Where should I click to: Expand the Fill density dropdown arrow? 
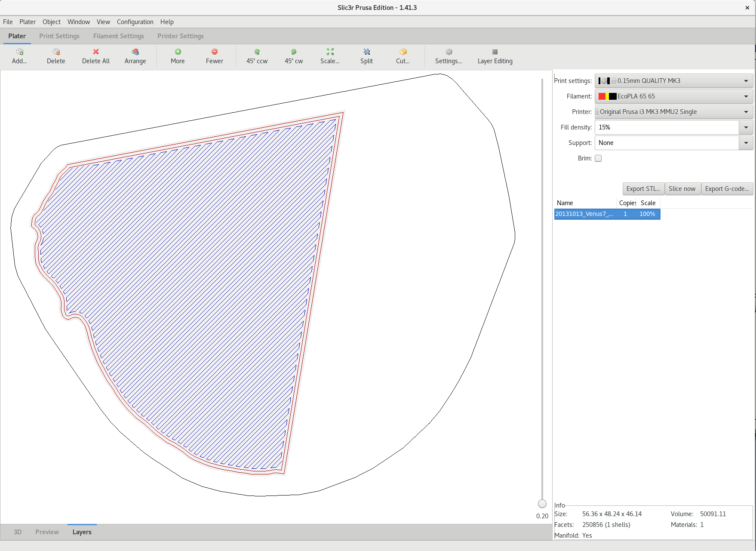point(746,127)
